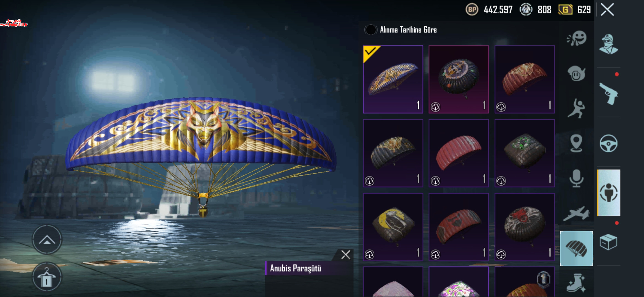Image resolution: width=644 pixels, height=297 pixels.
Task: Open the emote smiley category icon
Action: point(577,38)
